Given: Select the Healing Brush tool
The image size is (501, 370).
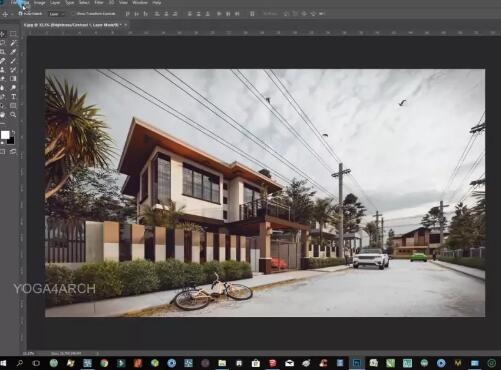Looking at the screenshot, I should (x=2, y=61).
